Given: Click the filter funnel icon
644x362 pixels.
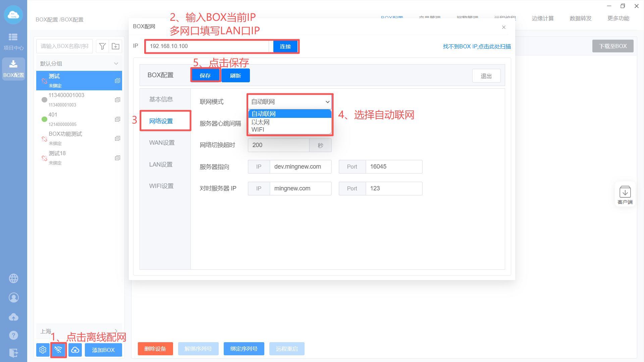Looking at the screenshot, I should click(x=103, y=46).
